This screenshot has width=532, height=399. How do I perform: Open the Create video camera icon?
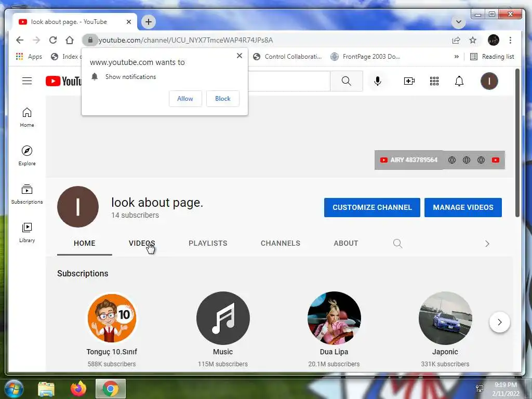pyautogui.click(x=409, y=81)
